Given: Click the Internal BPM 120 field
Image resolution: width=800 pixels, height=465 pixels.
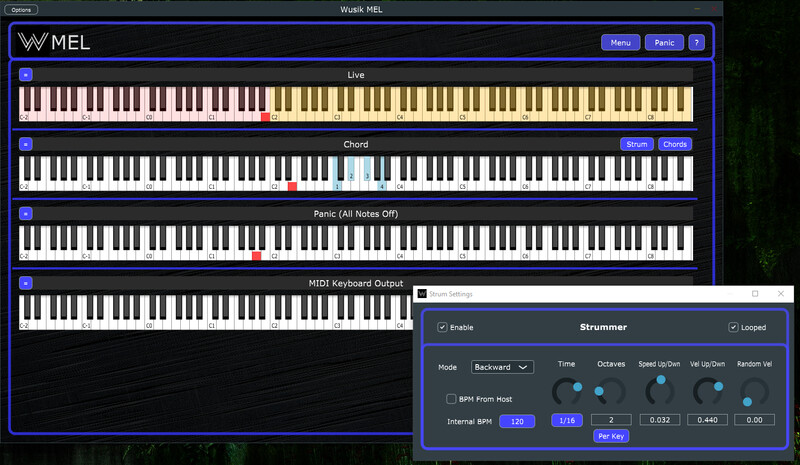Looking at the screenshot, I should 517,421.
